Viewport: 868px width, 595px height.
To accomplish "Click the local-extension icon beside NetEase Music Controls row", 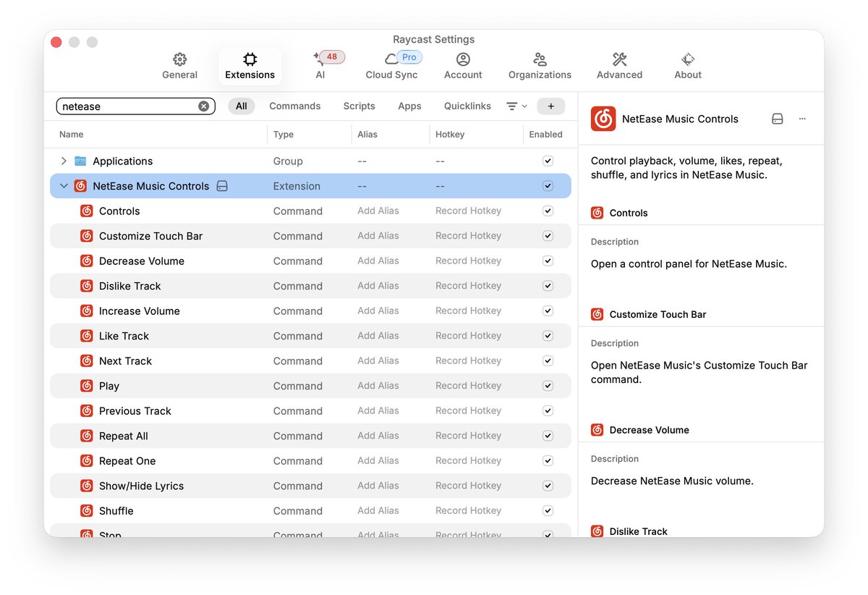I will click(x=223, y=186).
